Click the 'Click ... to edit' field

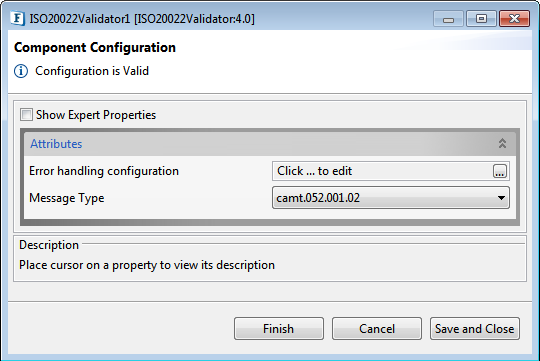[x=382, y=171]
